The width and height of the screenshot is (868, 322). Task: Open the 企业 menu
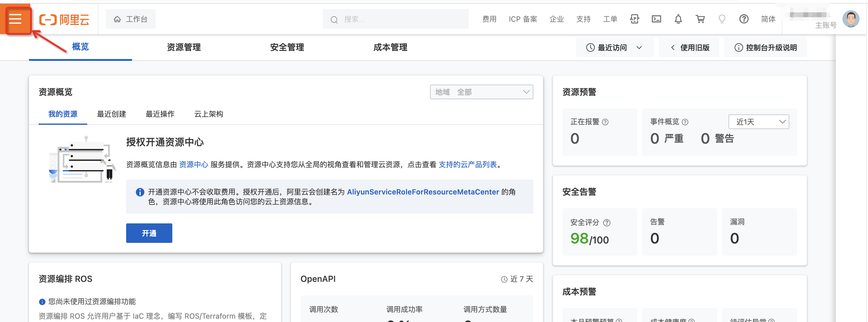click(557, 19)
